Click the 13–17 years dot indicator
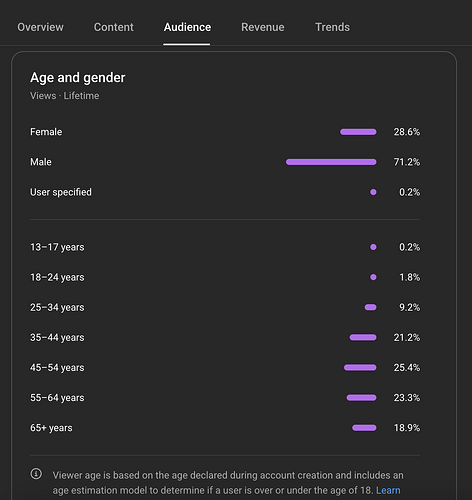This screenshot has height=500, width=472. click(x=373, y=247)
